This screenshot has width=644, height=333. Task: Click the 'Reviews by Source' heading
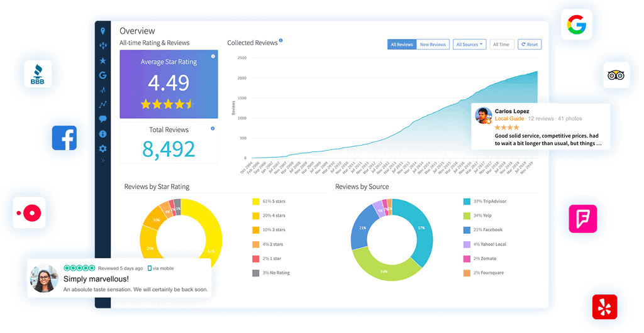(362, 187)
